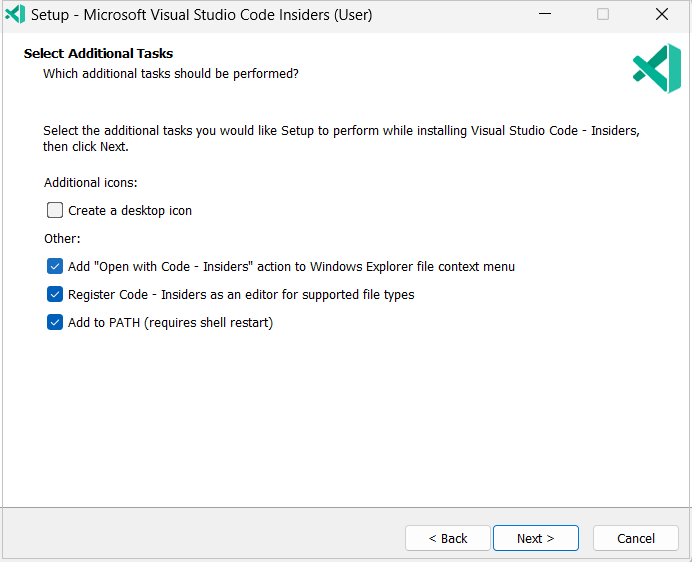Screen dimensions: 692x562
Task: Click the VS Code Insiders title bar icon
Action: pos(15,15)
